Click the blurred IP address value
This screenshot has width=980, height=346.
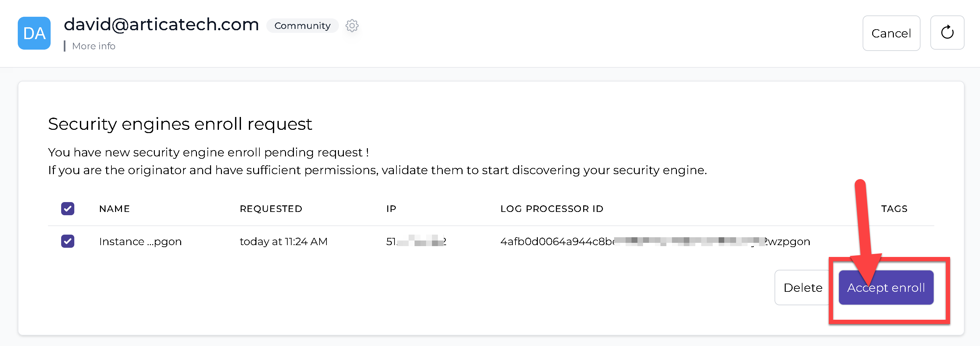[x=416, y=242]
